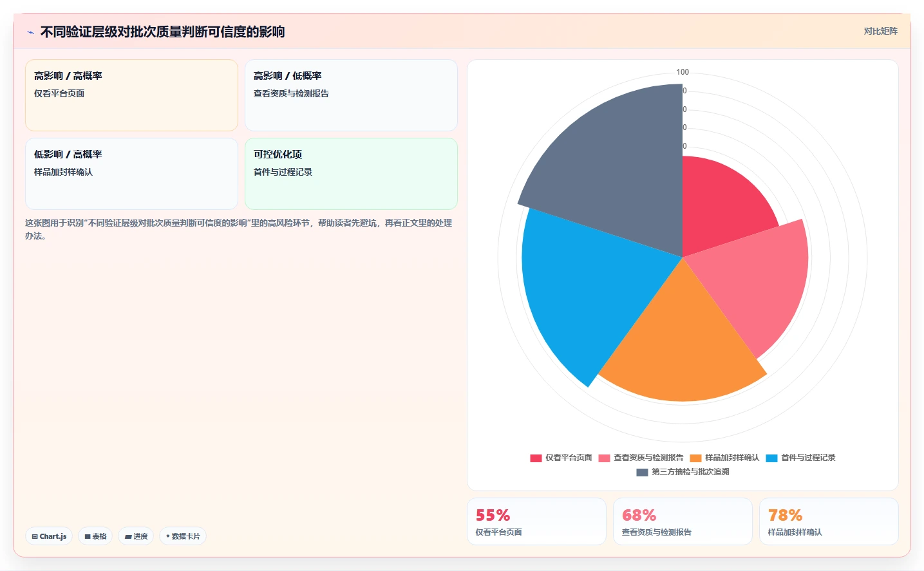The image size is (924, 571).
Task: Click the pink legend swatch for 查看资质与检测报告
Action: (x=604, y=458)
